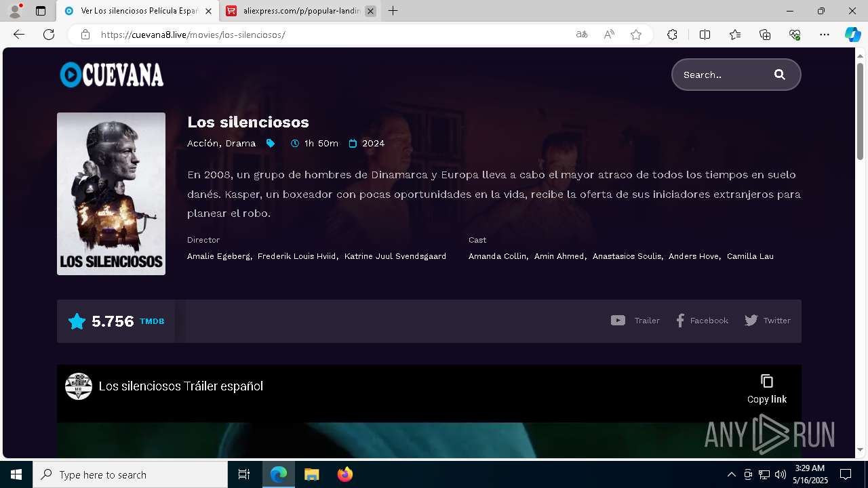Open cast member Anders Hove
Screen dimensions: 868x488
point(693,256)
